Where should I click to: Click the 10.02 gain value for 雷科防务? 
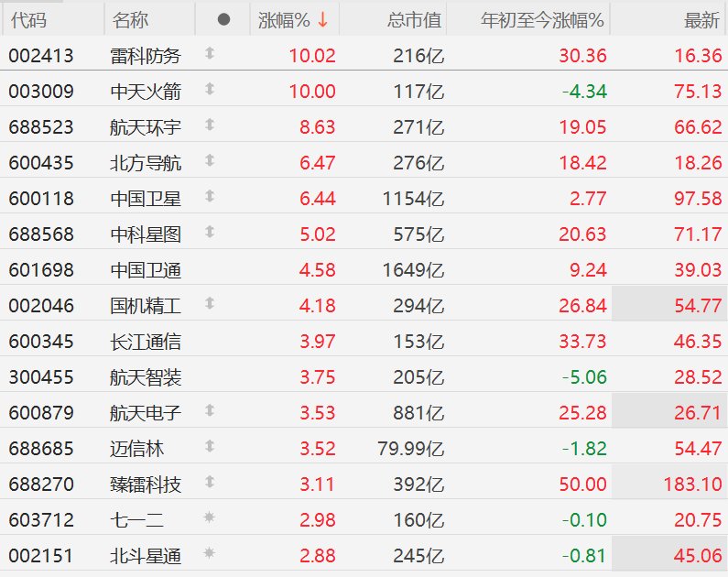[x=312, y=56]
